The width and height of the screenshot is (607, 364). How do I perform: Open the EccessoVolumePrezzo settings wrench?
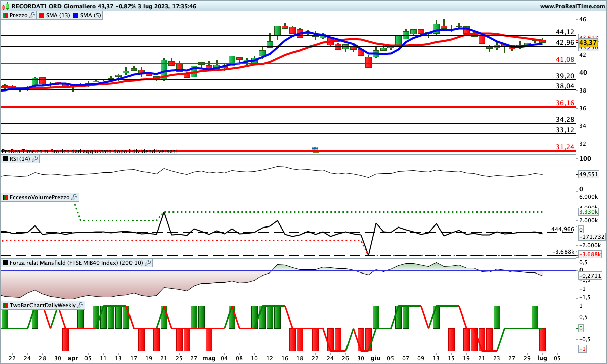click(x=74, y=197)
